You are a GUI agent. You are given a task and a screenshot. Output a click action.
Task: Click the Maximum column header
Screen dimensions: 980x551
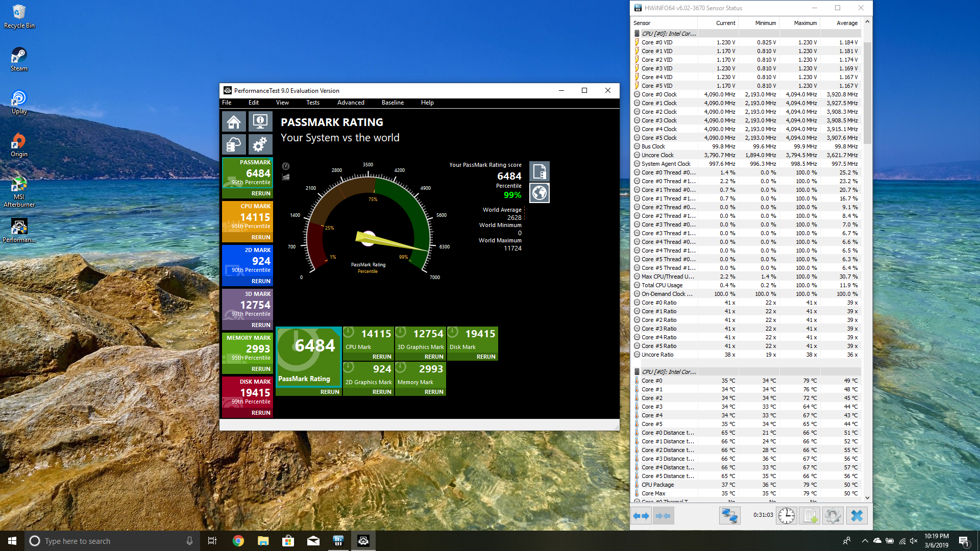coord(799,23)
